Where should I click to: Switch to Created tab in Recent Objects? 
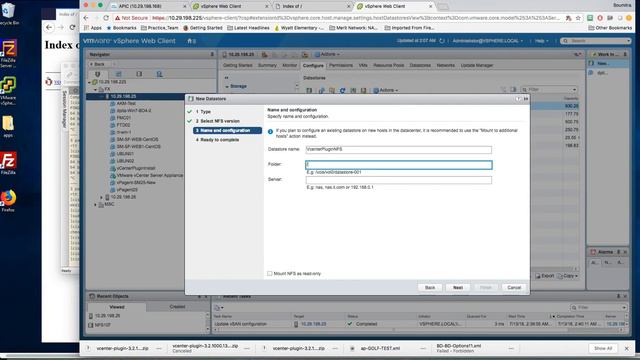click(x=177, y=307)
